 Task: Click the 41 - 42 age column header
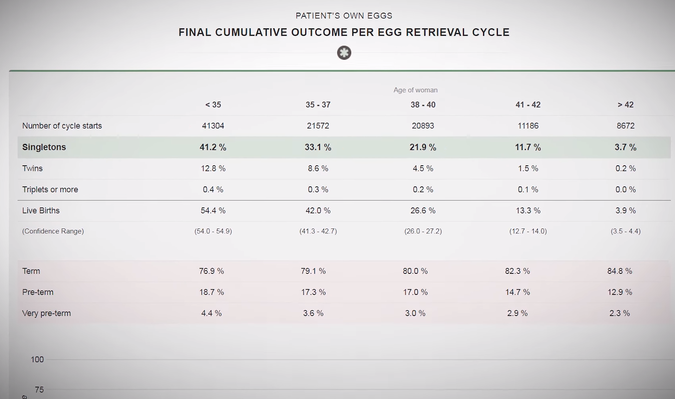pyautogui.click(x=528, y=105)
